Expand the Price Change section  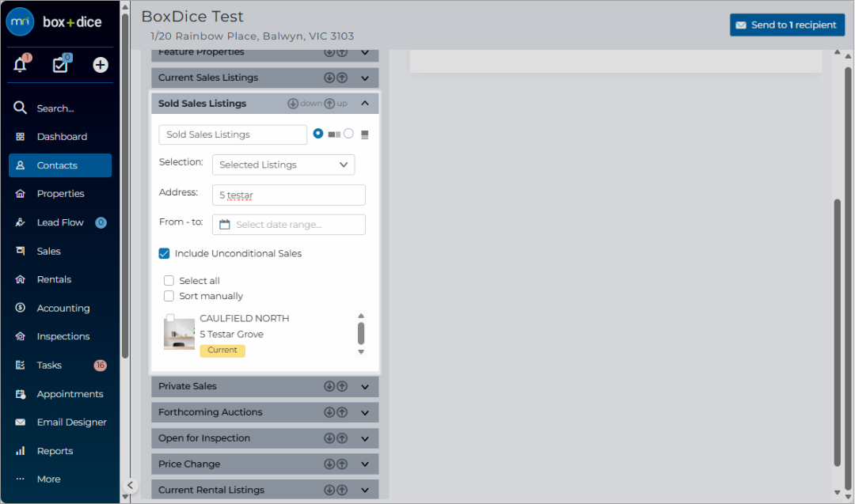pyautogui.click(x=365, y=464)
